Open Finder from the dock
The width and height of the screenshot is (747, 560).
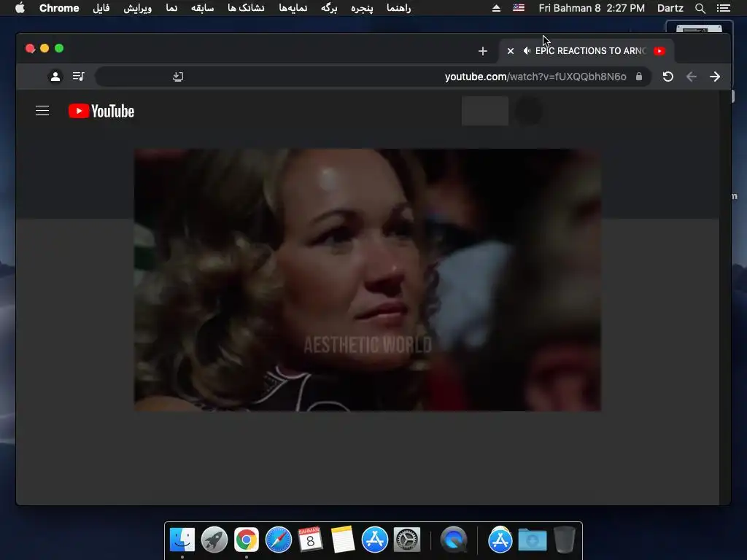pos(182,540)
